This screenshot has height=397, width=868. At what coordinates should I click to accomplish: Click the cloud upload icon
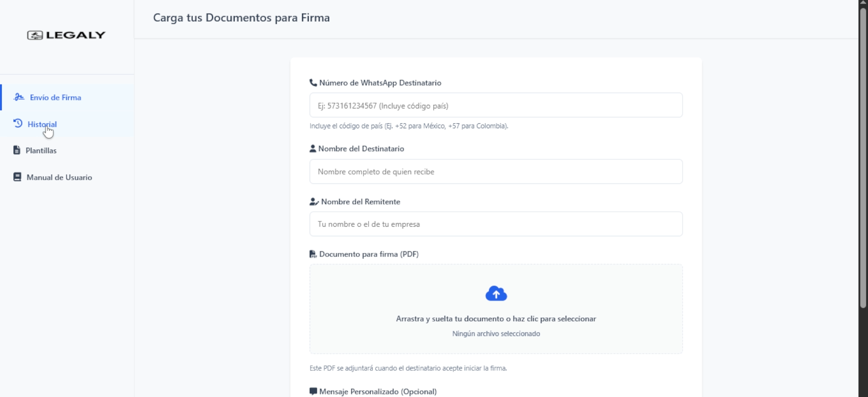(x=496, y=294)
